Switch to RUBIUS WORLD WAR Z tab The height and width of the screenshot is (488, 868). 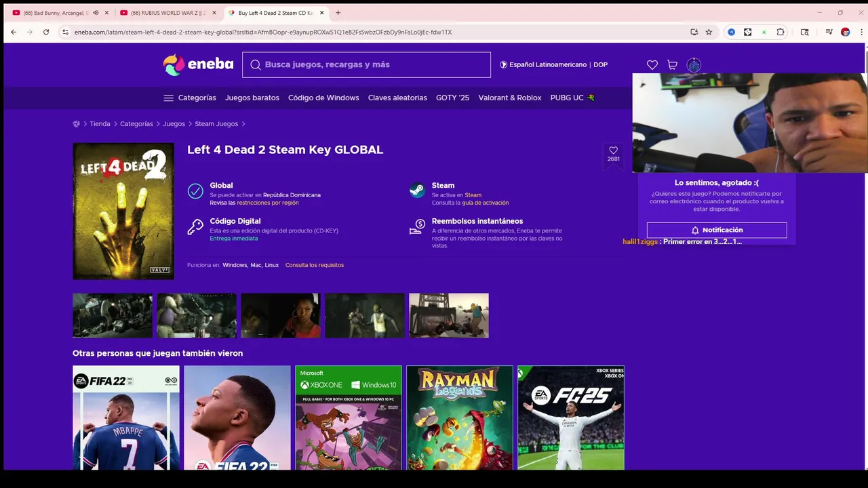pos(168,13)
